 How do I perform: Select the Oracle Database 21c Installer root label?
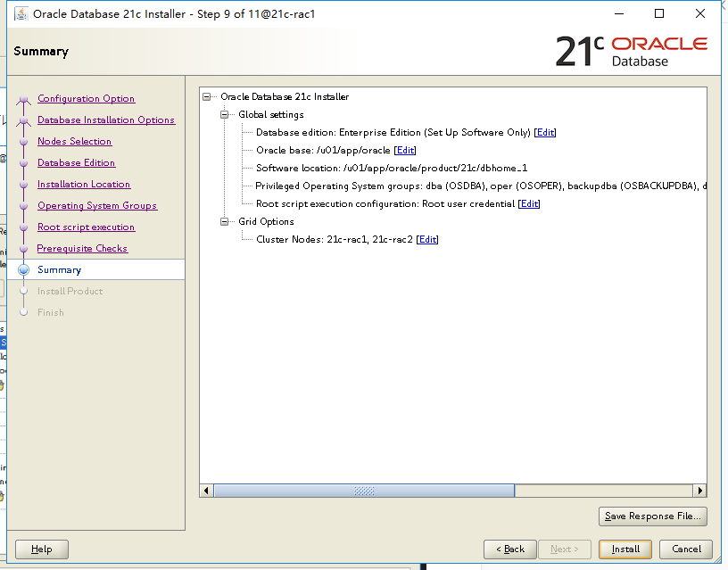(285, 97)
